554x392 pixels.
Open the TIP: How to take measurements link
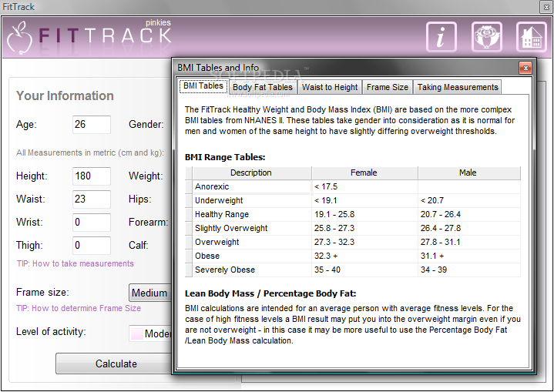[x=76, y=263]
